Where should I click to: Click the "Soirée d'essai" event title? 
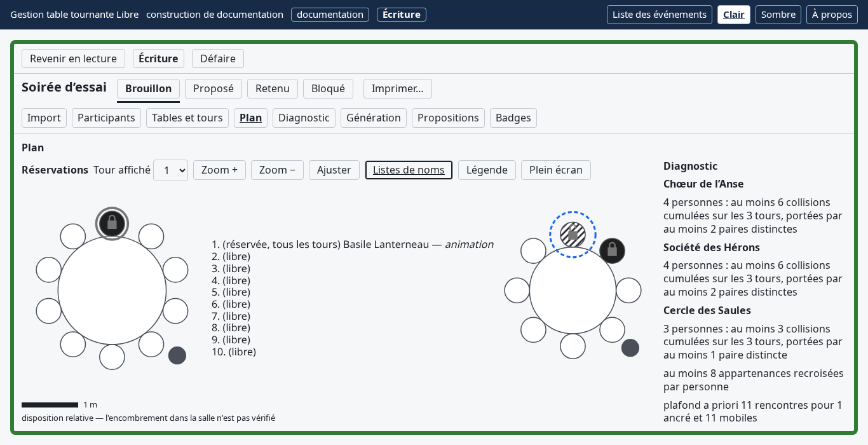[x=64, y=87]
